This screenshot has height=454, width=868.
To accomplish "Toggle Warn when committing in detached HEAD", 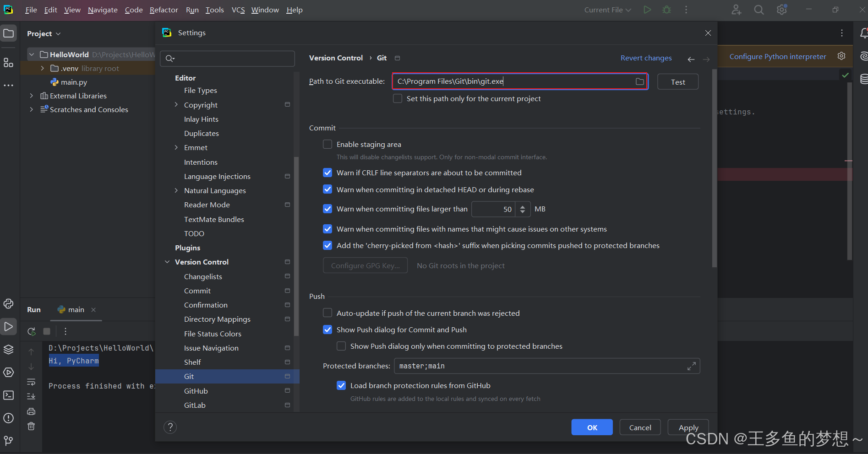I will coord(328,189).
